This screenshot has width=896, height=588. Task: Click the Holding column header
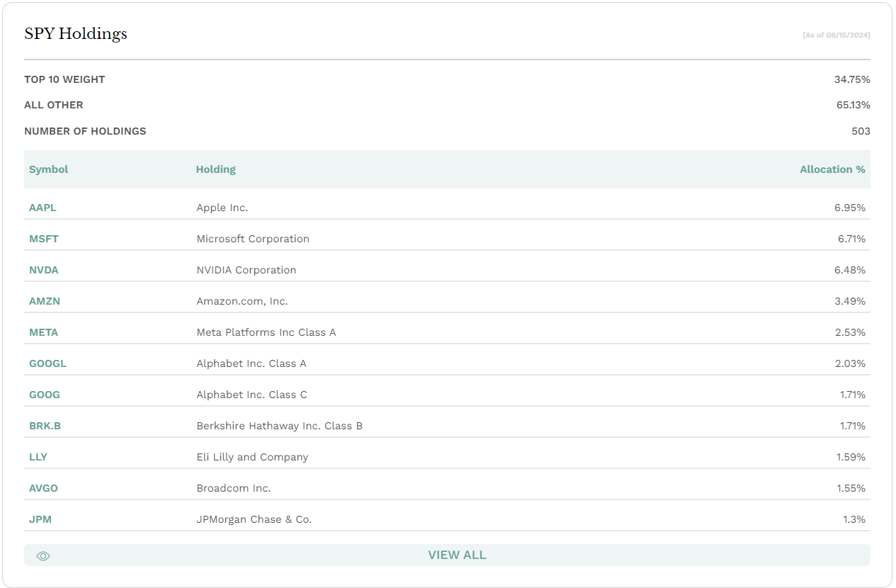pyautogui.click(x=216, y=169)
